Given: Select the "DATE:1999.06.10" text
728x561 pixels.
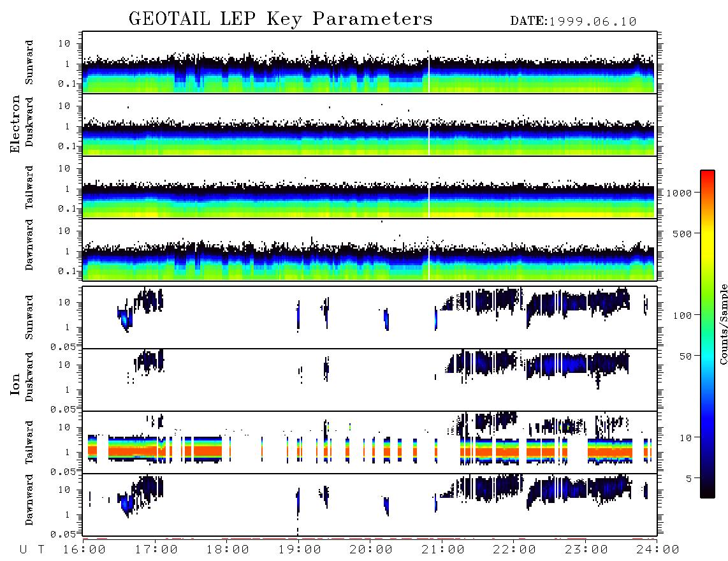Looking at the screenshot, I should coord(573,22).
